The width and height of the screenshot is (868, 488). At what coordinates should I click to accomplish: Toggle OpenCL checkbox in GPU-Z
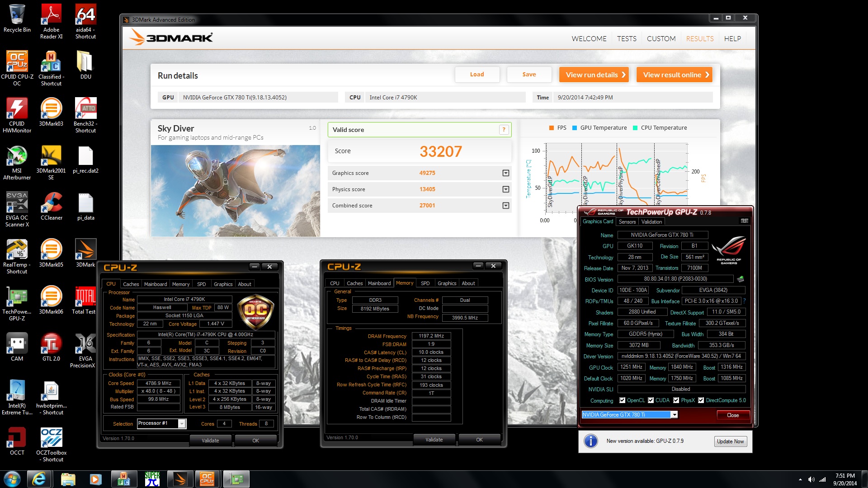623,400
